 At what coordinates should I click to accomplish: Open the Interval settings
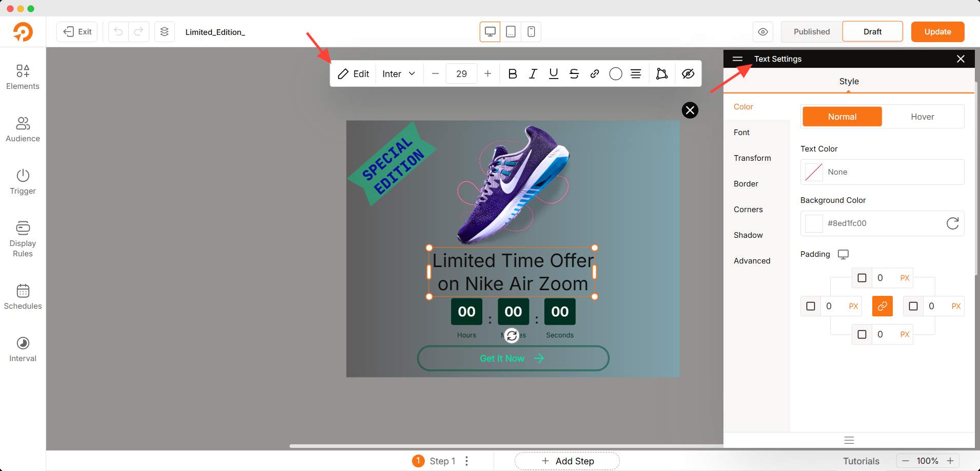(x=23, y=349)
